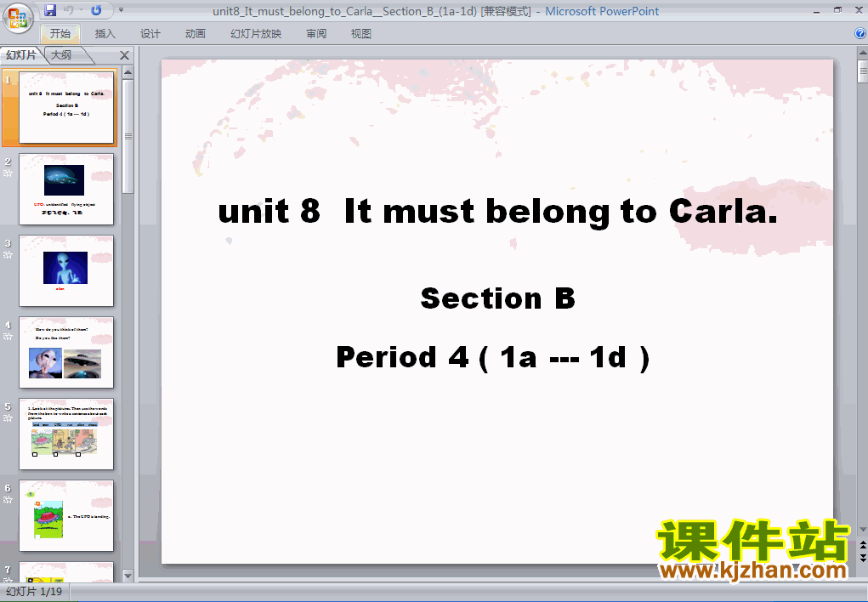This screenshot has height=602, width=868.
Task: Restore down the PowerPoint window
Action: 837,10
